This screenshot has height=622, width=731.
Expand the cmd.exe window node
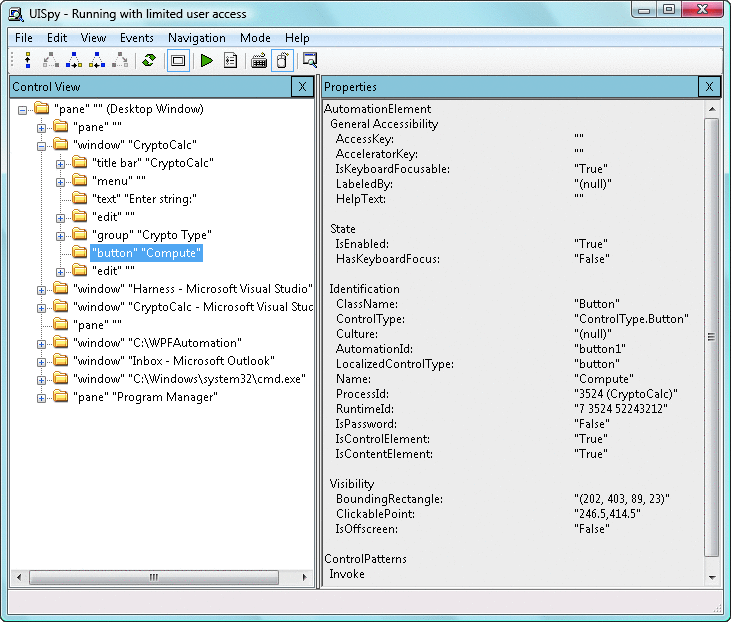(41, 380)
